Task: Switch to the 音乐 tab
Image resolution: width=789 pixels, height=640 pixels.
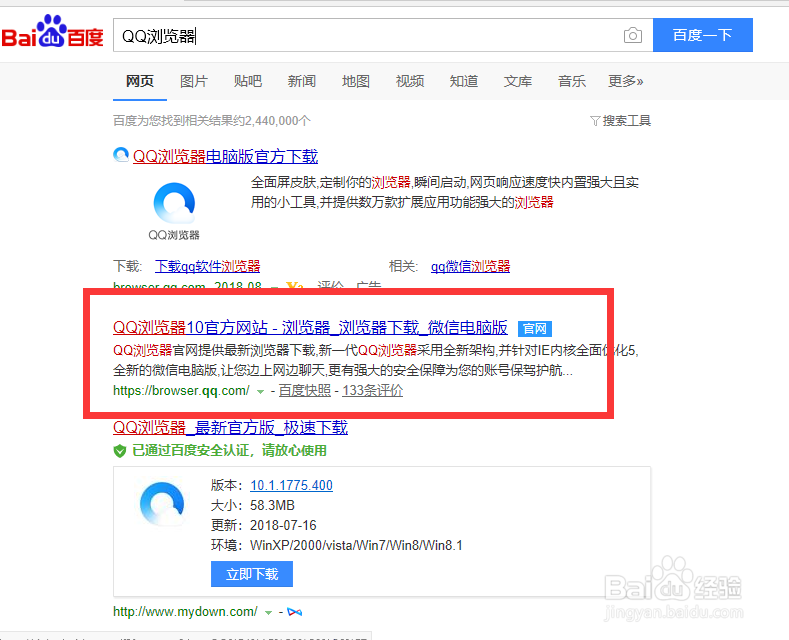Action: (572, 81)
